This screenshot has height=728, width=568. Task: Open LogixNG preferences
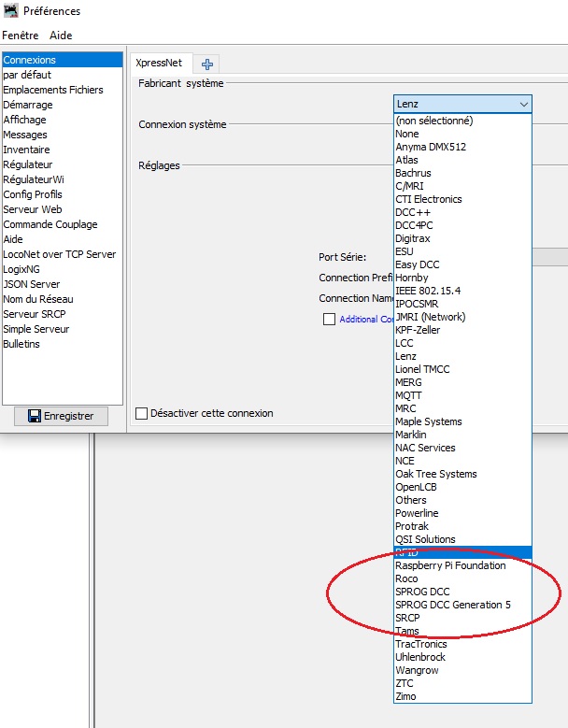click(63, 269)
